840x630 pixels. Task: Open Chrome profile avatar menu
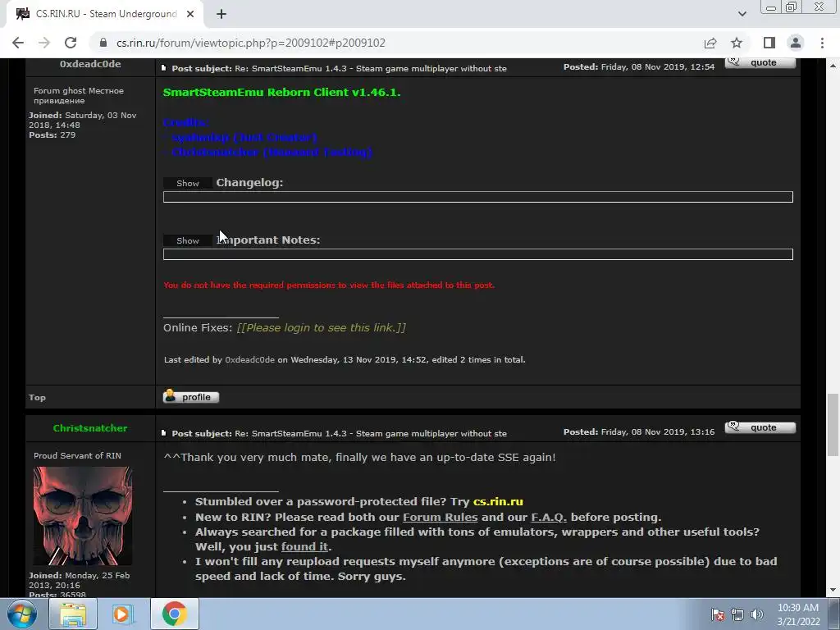tap(796, 43)
